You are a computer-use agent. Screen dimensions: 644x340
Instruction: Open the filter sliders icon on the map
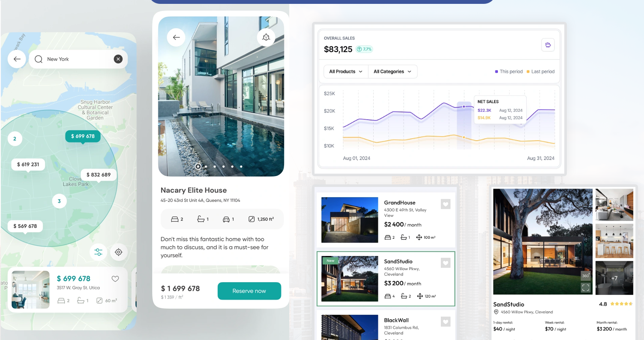point(98,252)
